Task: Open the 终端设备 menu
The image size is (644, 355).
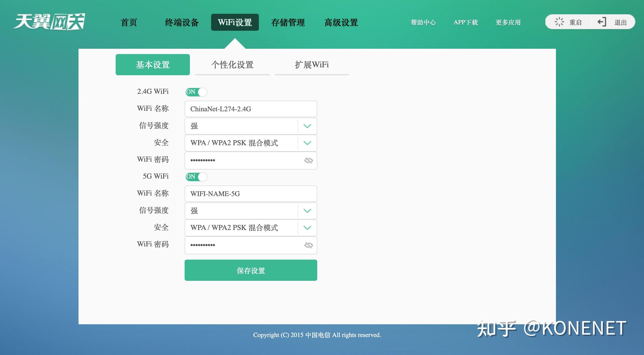Action: point(182,23)
